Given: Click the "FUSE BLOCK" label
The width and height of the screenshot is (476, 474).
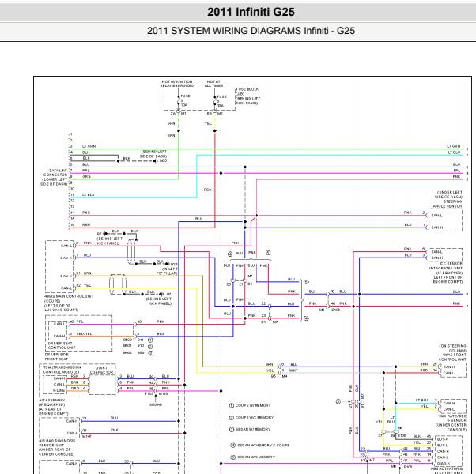Looking at the screenshot, I should [247, 89].
